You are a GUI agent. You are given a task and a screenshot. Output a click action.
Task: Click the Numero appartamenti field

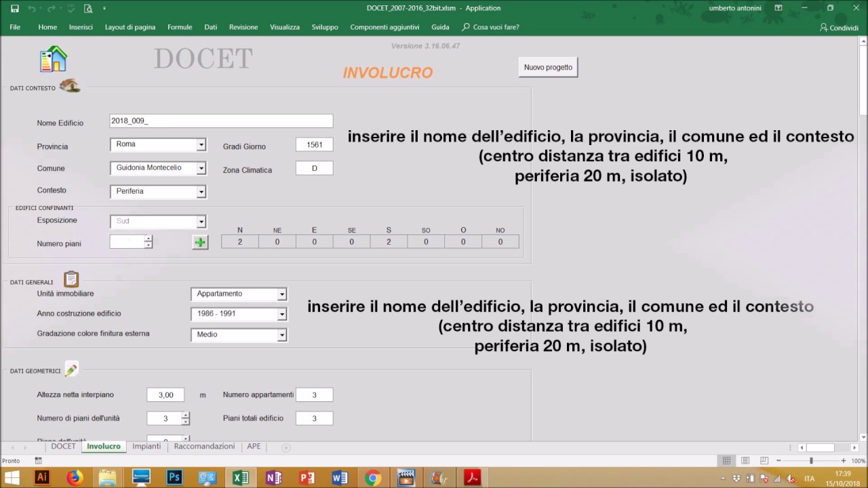click(x=314, y=394)
